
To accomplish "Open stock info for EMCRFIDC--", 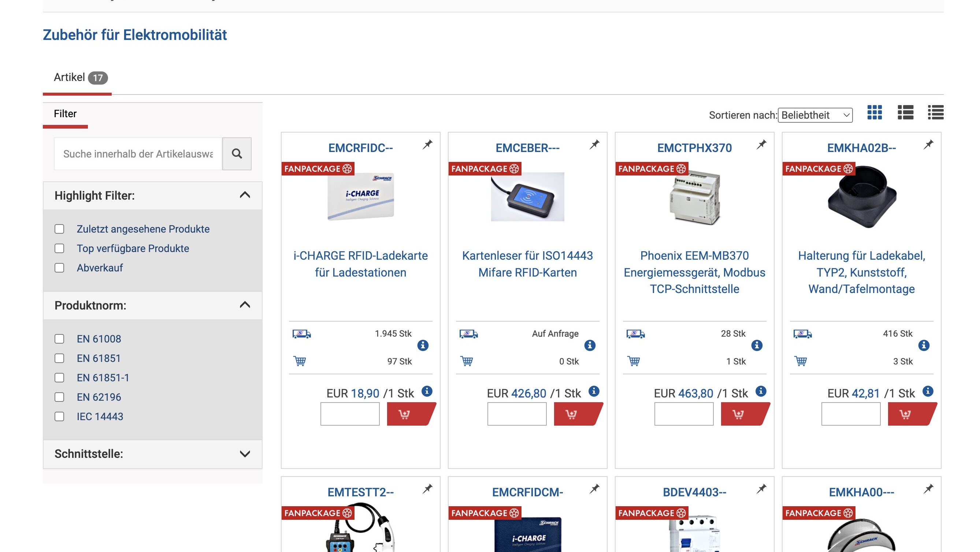I will (x=423, y=345).
